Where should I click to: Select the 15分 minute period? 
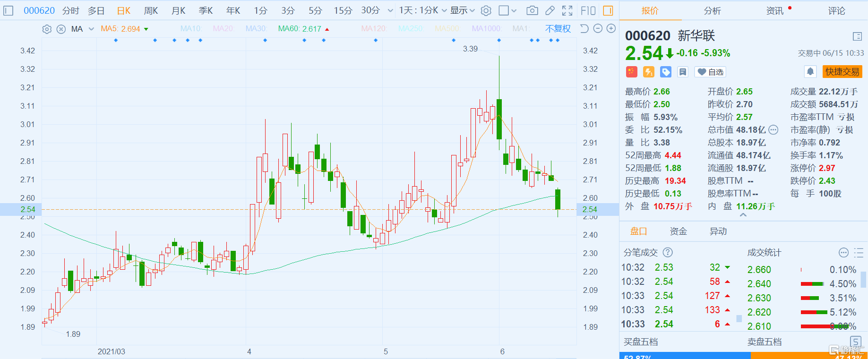[343, 10]
